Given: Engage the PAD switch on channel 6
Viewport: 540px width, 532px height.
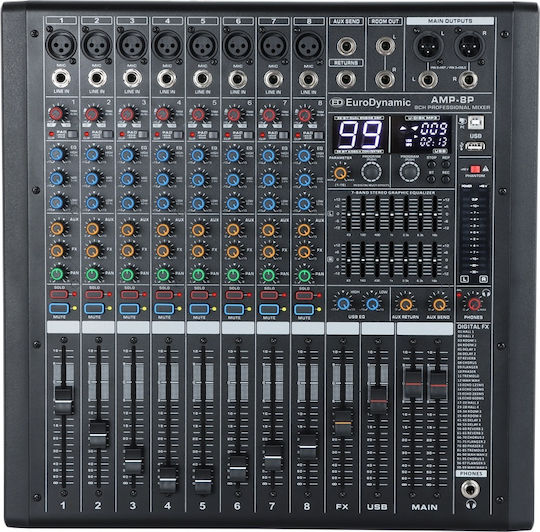Looking at the screenshot, I should coord(249,135).
